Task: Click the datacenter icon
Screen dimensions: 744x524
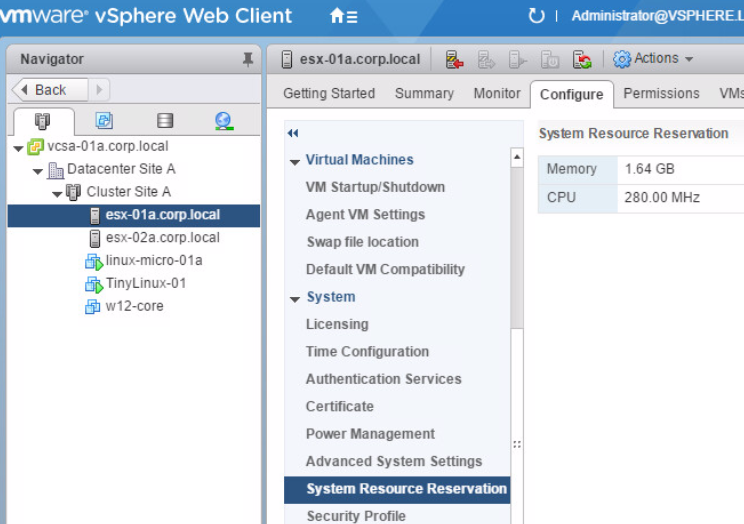Action: click(x=56, y=170)
